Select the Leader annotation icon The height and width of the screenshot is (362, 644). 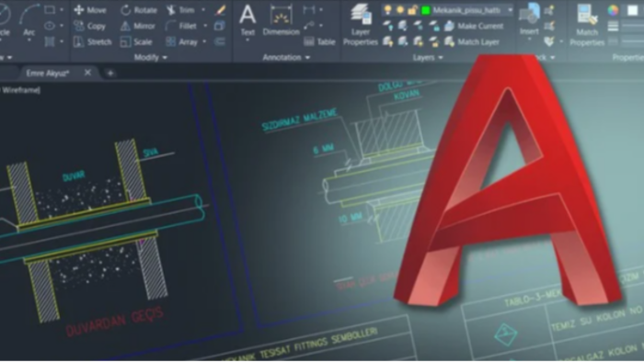pos(309,26)
